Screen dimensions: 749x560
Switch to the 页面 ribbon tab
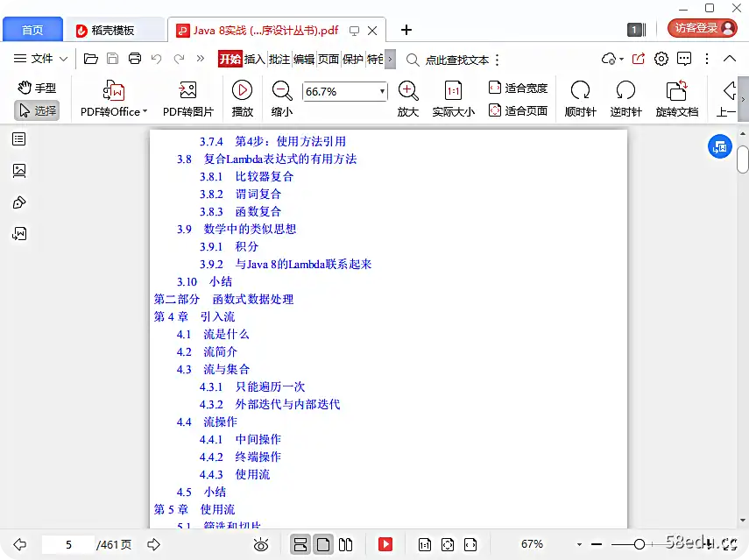(x=329, y=60)
